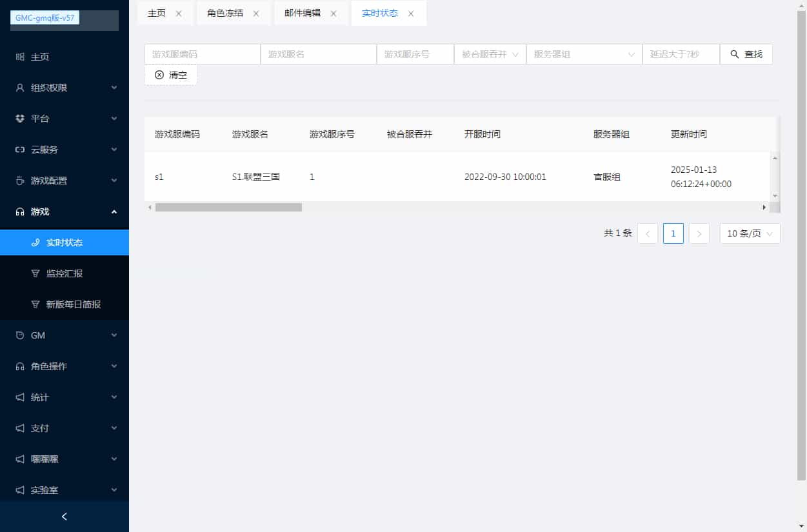Focus the 游戏服编码 input field

203,54
